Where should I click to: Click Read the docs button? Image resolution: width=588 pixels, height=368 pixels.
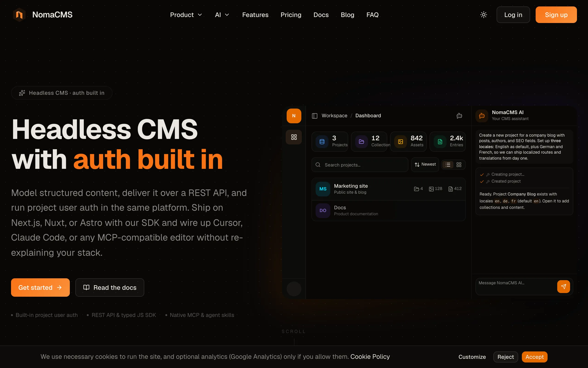[110, 287]
